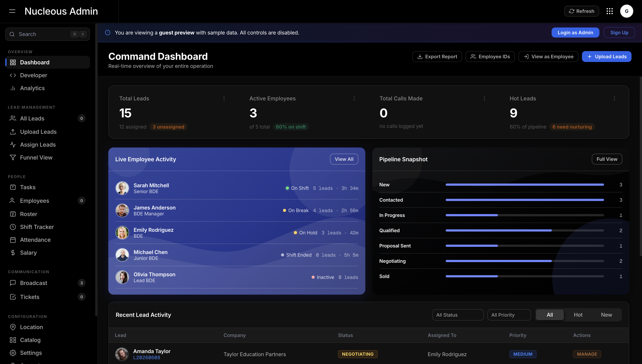Click the NEGOTIATING status badge

point(358,354)
